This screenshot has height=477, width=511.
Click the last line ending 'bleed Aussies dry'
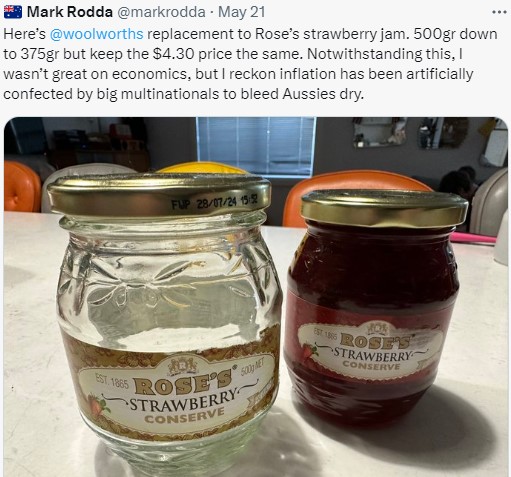pos(183,94)
